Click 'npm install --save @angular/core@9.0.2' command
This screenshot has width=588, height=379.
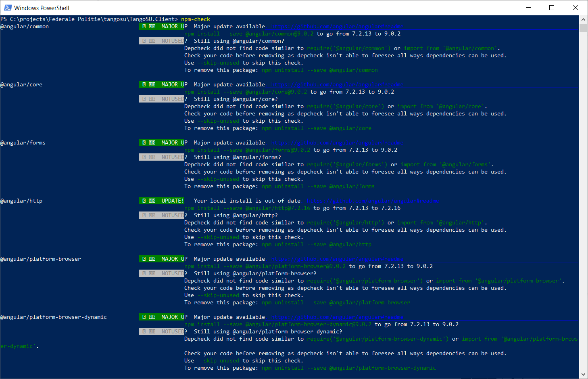(x=246, y=92)
